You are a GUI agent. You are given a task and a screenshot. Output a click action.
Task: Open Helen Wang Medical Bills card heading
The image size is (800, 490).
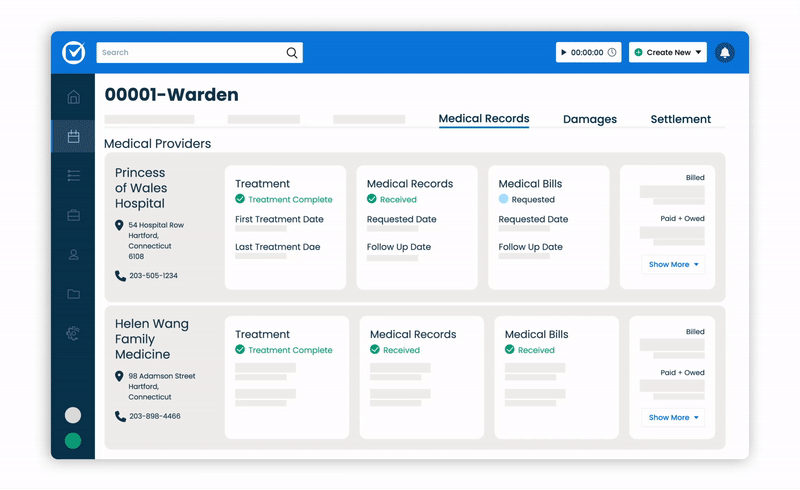click(536, 334)
